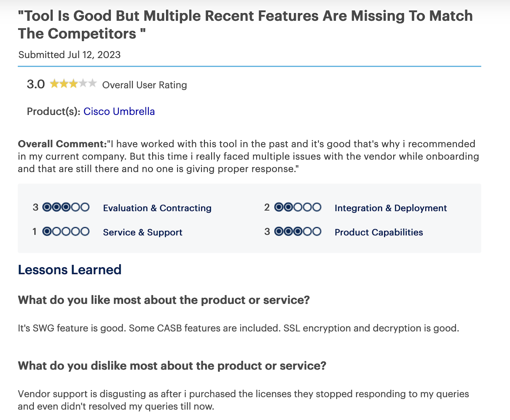
Task: Open the Product Capabilities category link
Action: (379, 232)
